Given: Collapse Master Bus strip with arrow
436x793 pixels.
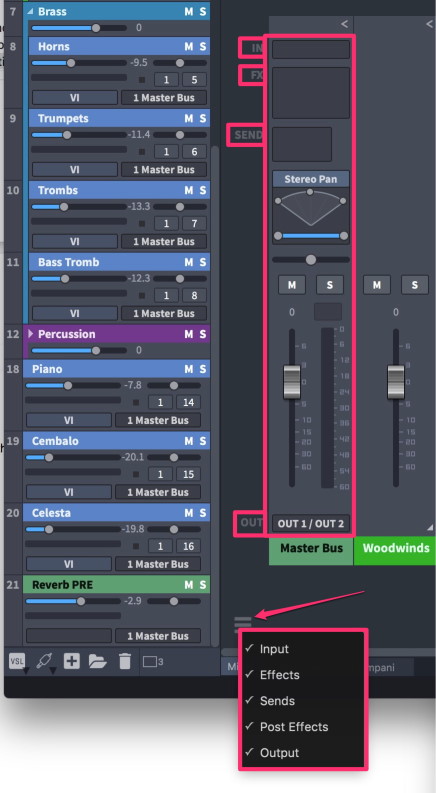Looking at the screenshot, I should [344, 23].
